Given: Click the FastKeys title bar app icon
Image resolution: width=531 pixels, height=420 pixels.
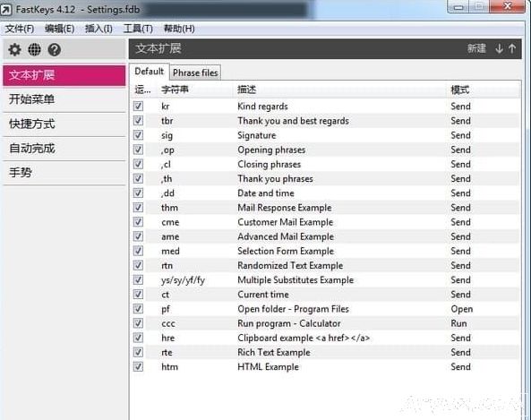Looking at the screenshot, I should click(x=5, y=10).
